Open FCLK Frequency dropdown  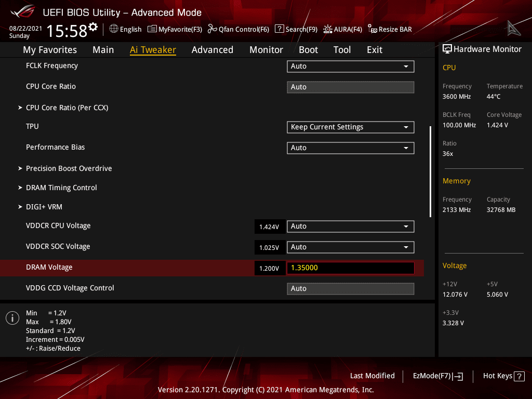351,66
